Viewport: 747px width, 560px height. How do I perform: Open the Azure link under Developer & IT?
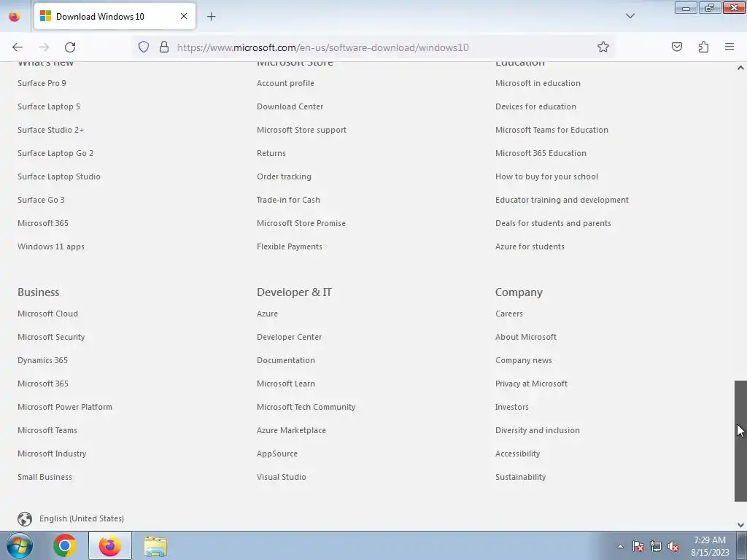tap(267, 314)
